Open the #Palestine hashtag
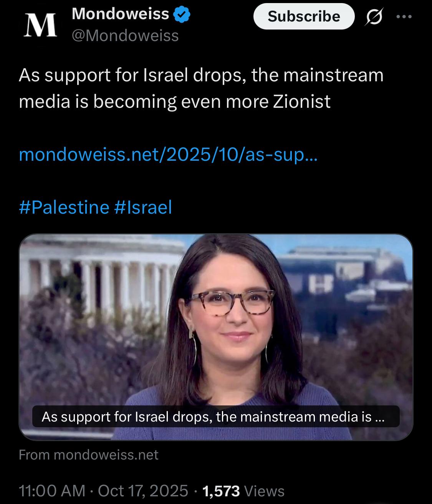This screenshot has width=432, height=504. (x=64, y=208)
